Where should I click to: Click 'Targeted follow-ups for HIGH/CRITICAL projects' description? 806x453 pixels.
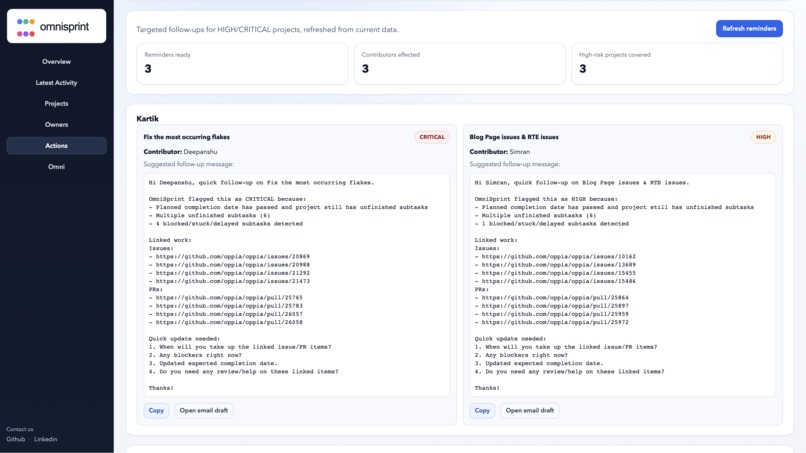(267, 30)
